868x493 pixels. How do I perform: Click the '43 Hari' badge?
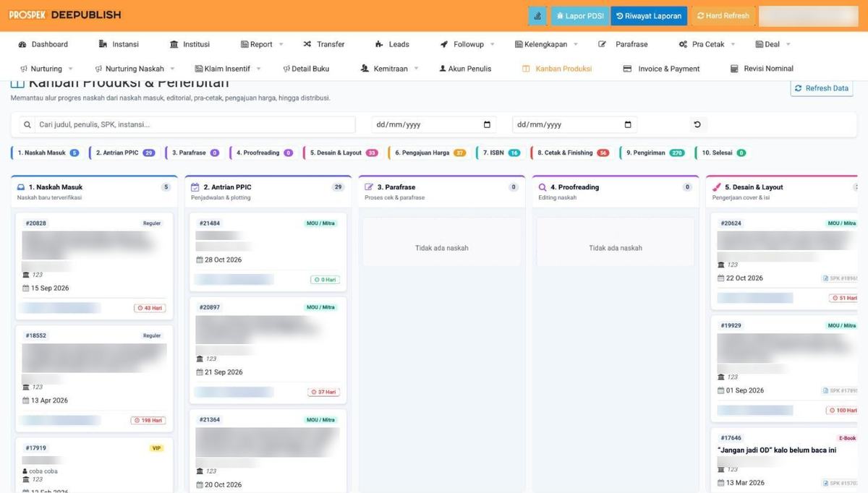tap(149, 308)
